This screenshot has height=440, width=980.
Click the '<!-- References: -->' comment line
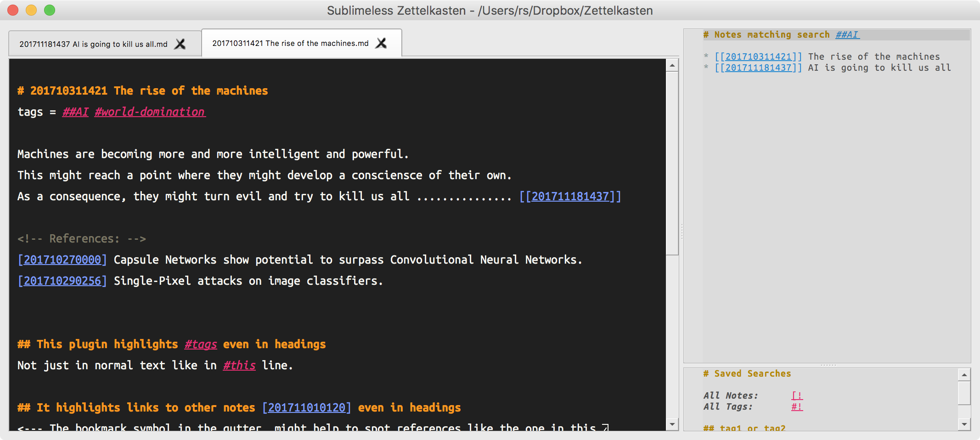tap(82, 238)
